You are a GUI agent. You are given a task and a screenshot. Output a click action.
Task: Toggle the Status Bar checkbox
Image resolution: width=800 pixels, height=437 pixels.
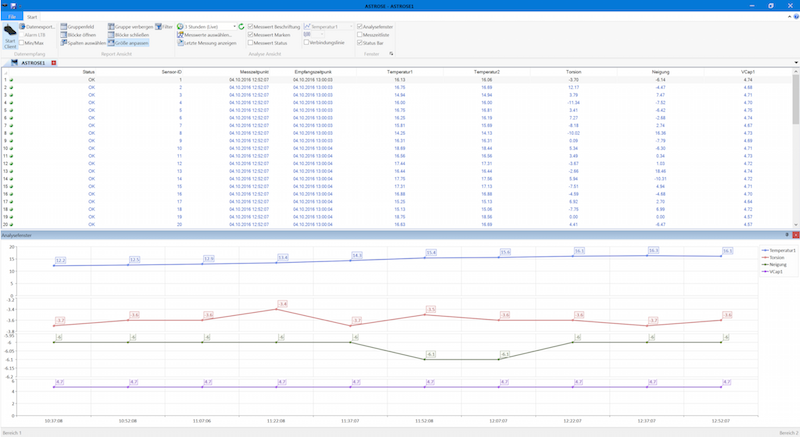[x=360, y=43]
